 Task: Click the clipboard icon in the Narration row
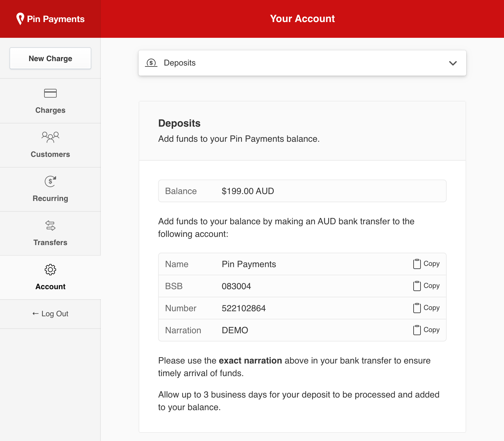(x=417, y=330)
